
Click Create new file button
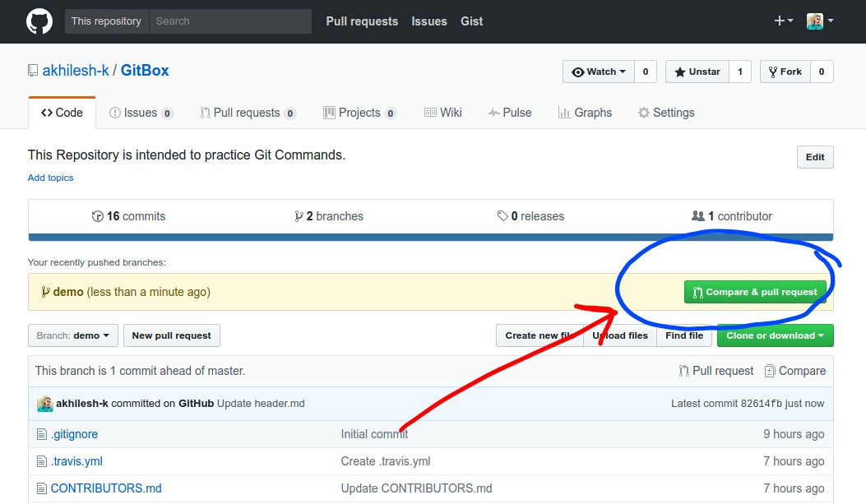(x=540, y=335)
